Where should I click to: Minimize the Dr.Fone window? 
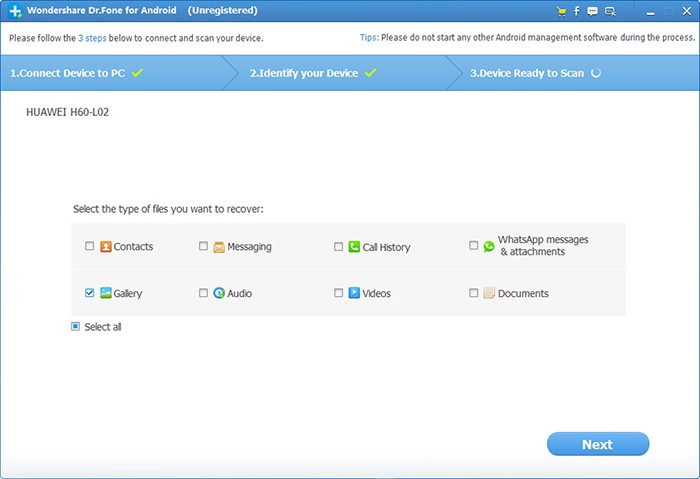coord(650,12)
